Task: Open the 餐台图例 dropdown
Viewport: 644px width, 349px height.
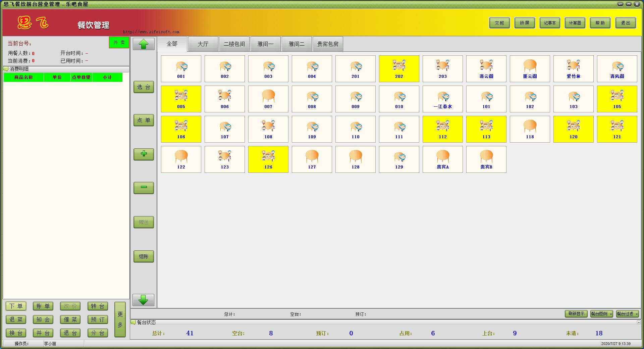Action: pyautogui.click(x=601, y=314)
